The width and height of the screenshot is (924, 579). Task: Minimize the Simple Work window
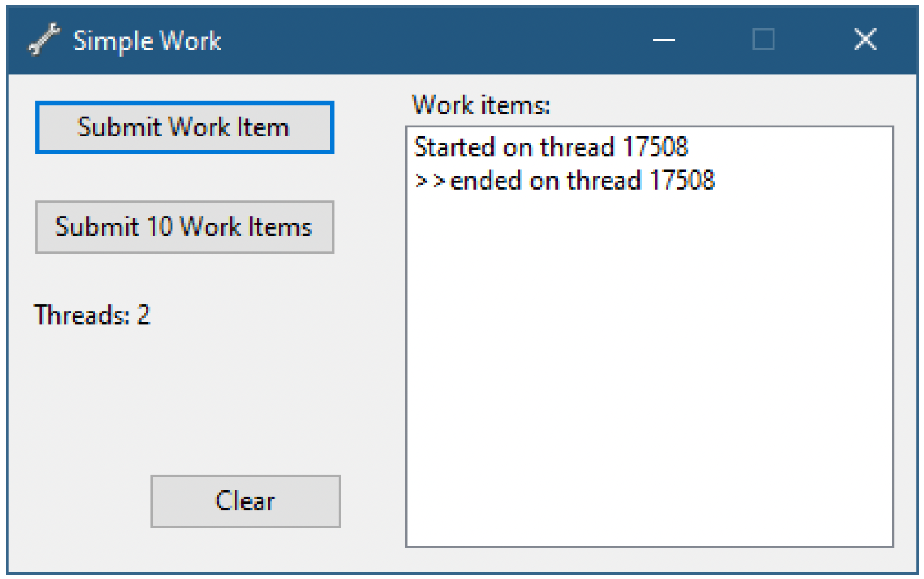(664, 40)
